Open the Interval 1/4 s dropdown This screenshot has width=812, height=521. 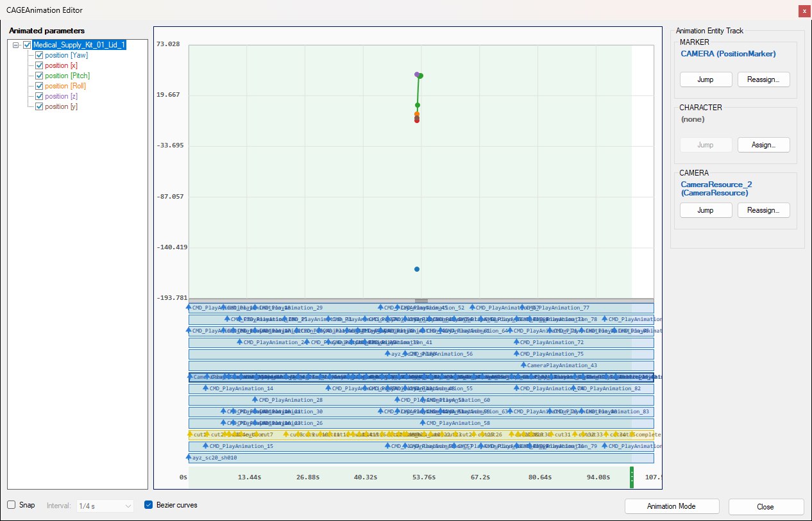pos(105,506)
